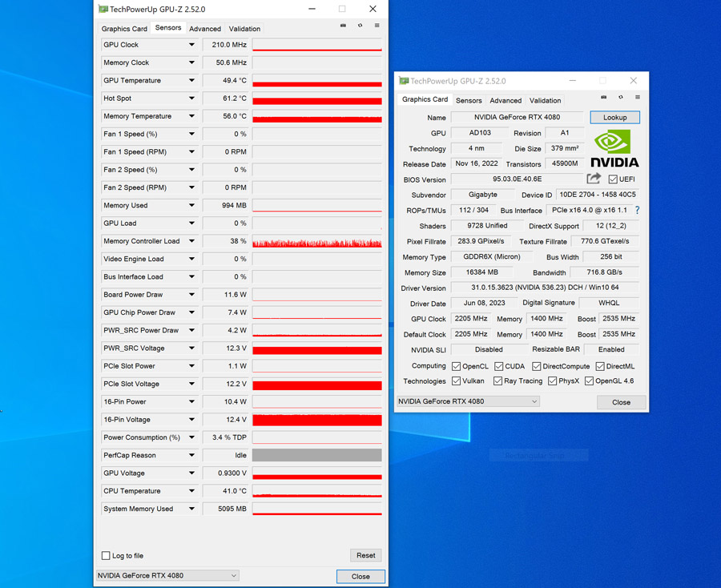Switch to Graphics Card tab in left window
721x588 pixels.
coord(124,29)
